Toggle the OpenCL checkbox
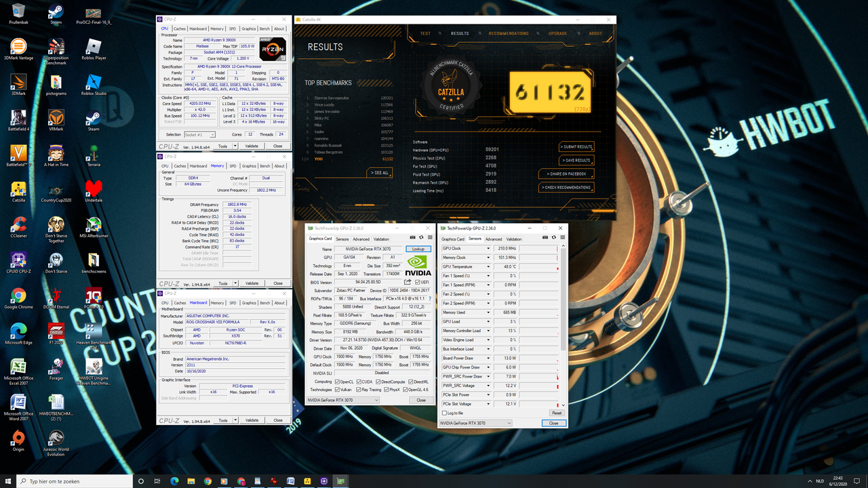Image resolution: width=868 pixels, height=488 pixels. (337, 382)
